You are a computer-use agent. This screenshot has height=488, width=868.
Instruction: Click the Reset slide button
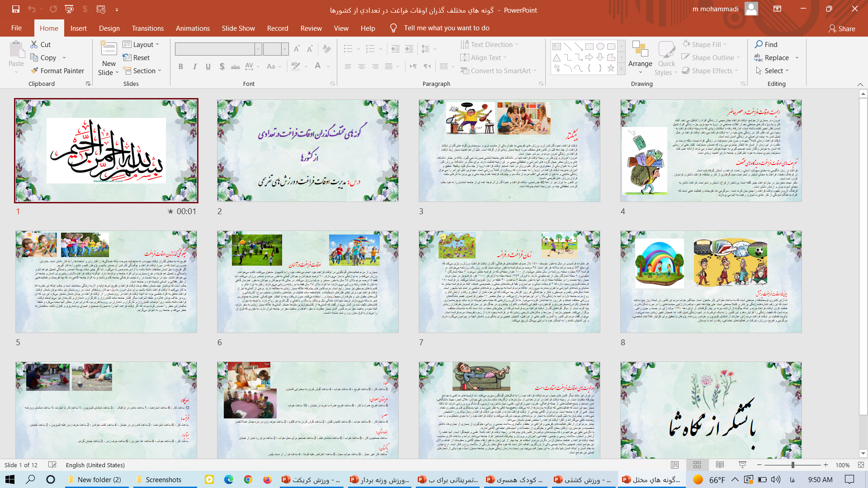click(137, 58)
